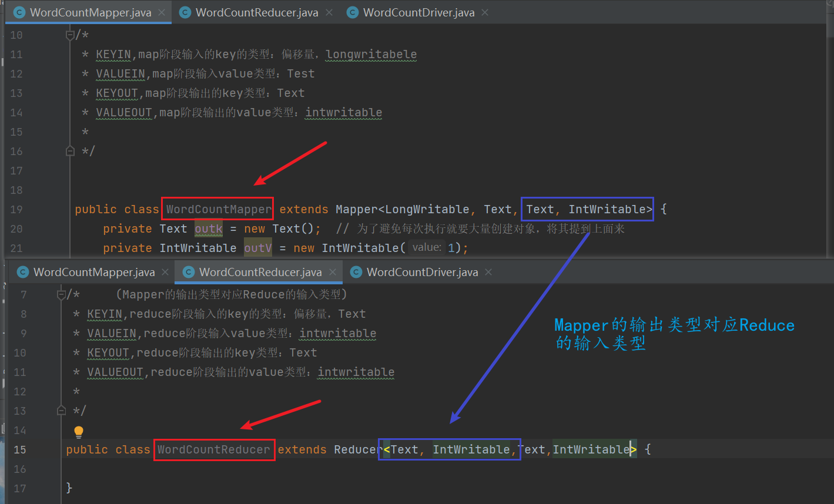Click 'KEYOUT' in Reducer comment line 10
Screen dimensions: 834x504
108,353
